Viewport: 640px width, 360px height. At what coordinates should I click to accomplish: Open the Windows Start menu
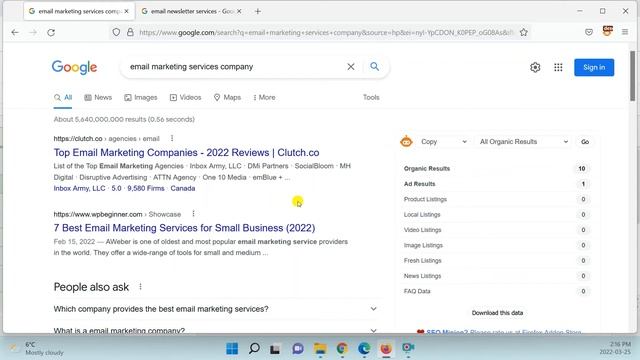pyautogui.click(x=232, y=349)
